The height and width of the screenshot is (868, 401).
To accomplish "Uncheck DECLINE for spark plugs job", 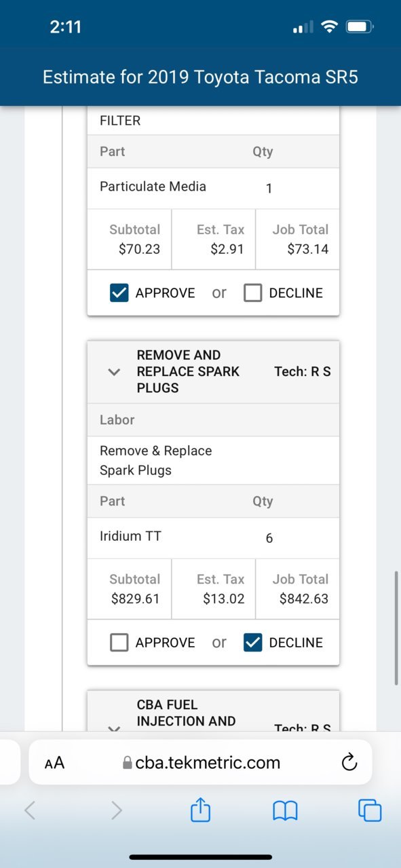I will pos(252,642).
